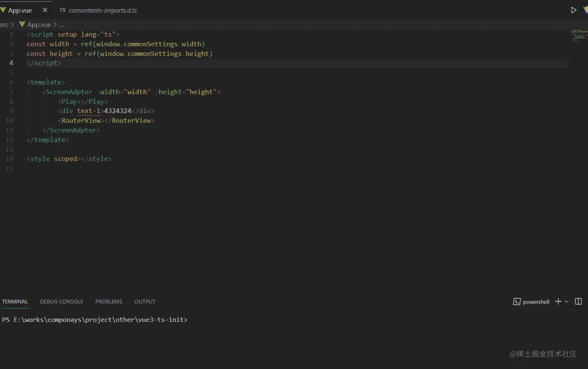Open the DEBUG CONSOLE panel tab

(x=61, y=302)
